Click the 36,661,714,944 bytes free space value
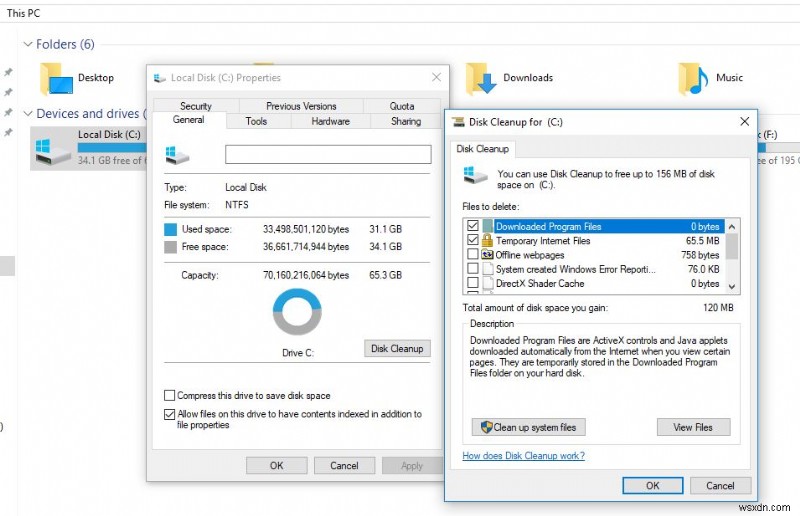The image size is (800, 516). click(306, 247)
